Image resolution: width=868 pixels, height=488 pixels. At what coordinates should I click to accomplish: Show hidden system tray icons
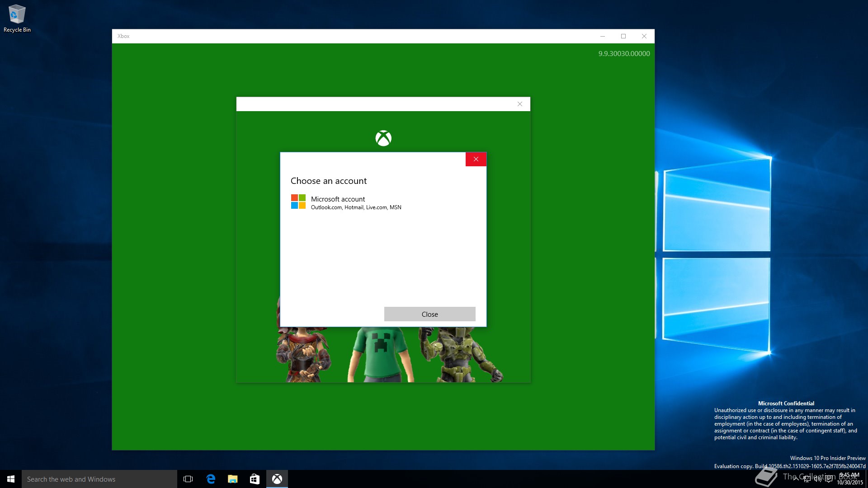point(796,479)
